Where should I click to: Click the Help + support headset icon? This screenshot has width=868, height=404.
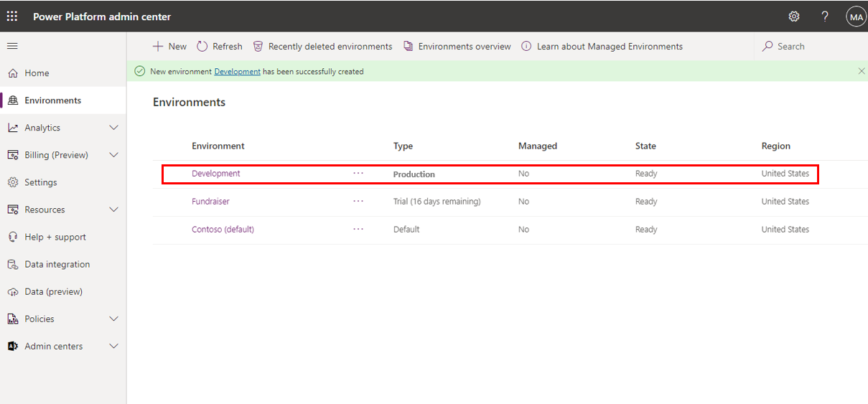point(12,237)
